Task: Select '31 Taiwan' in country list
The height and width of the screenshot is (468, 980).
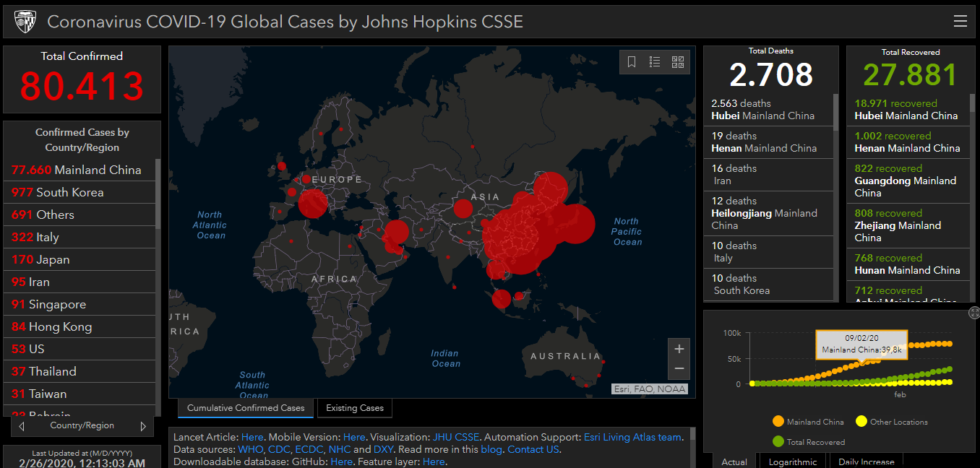Action: coord(79,394)
